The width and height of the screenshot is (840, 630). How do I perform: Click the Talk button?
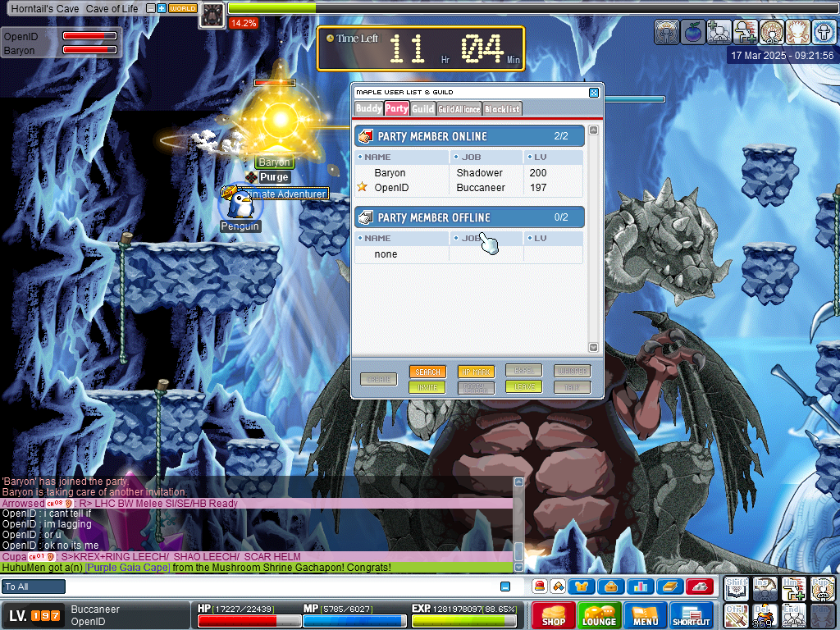(572, 387)
